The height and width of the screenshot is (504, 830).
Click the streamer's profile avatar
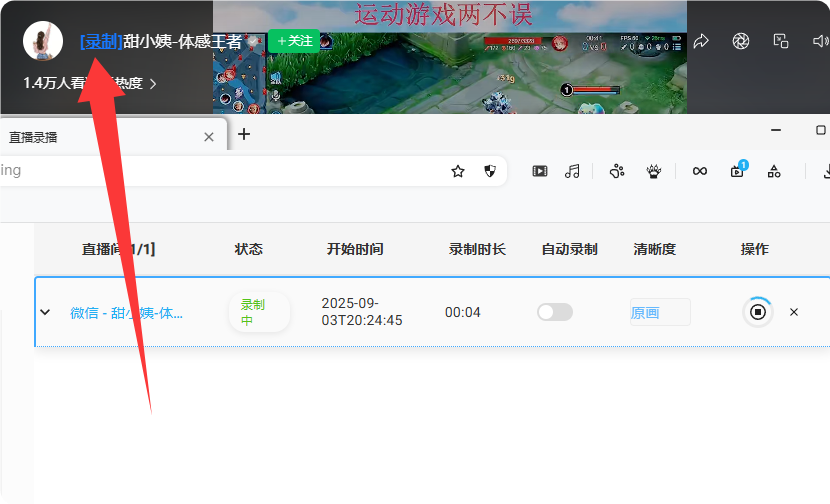(43, 41)
